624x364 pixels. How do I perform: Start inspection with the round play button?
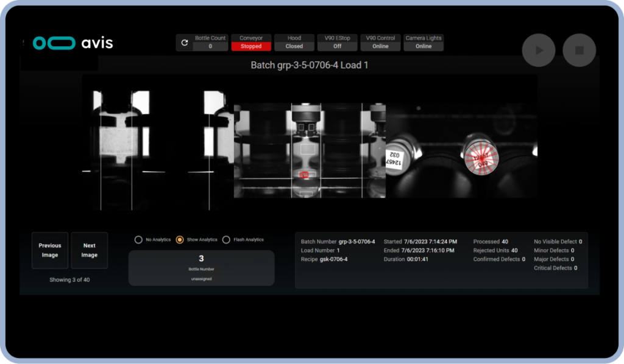click(538, 51)
